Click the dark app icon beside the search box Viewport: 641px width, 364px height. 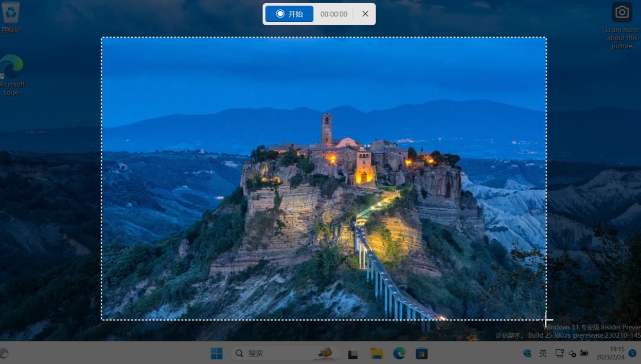click(353, 353)
